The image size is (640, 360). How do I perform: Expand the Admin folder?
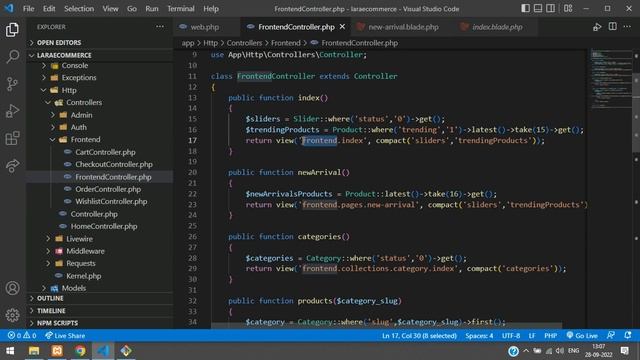[81, 115]
